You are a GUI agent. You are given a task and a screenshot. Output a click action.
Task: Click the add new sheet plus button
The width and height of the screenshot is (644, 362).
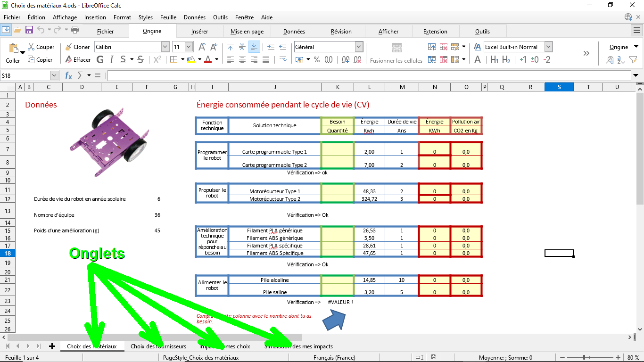pos(52,346)
